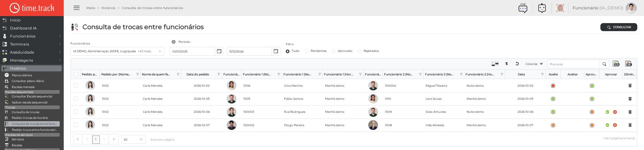This screenshot has width=644, height=150.
Task: Reject the swap dated 2026-10-06
Action: pyautogui.click(x=615, y=112)
